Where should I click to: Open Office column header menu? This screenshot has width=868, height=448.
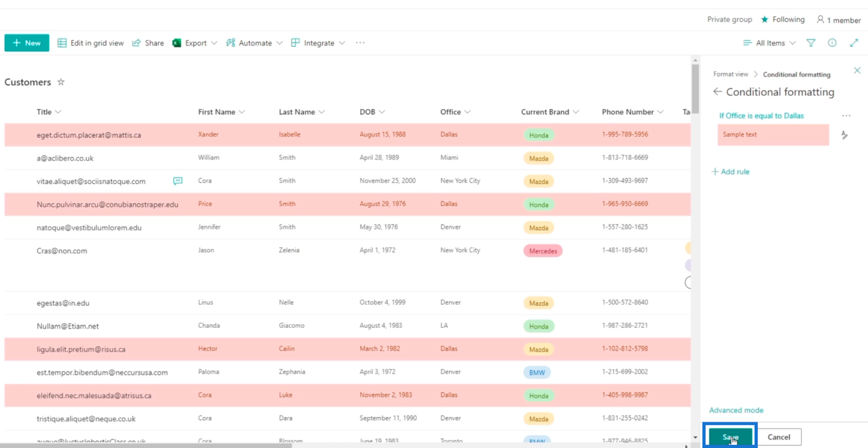pos(455,112)
